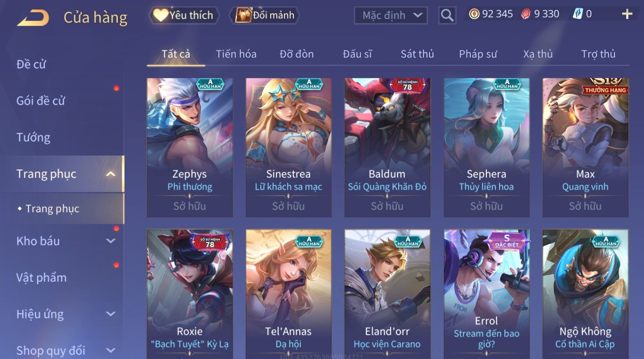Open Baldum Sói Quàng Khăn Đỏ skin
The height and width of the screenshot is (359, 644).
click(x=387, y=147)
